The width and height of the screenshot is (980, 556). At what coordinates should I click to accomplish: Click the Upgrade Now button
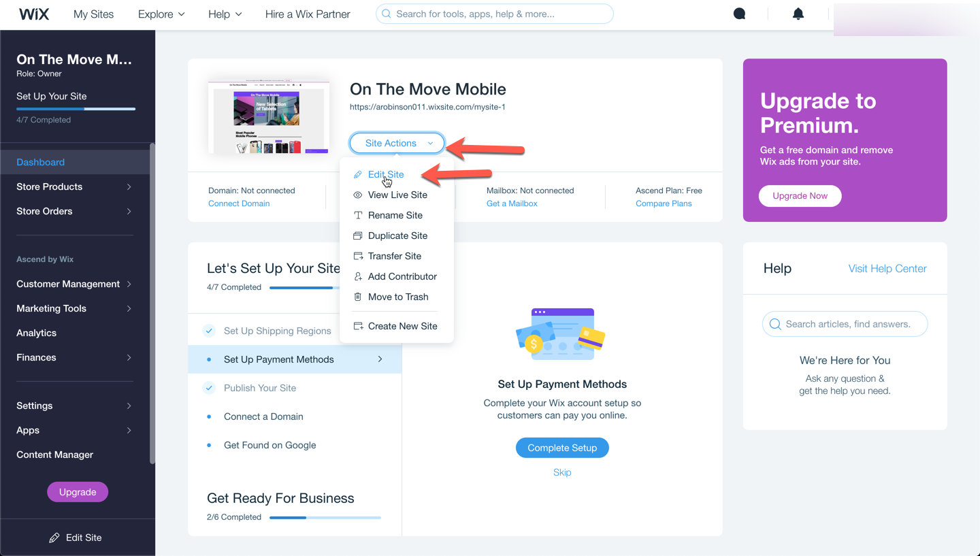[x=800, y=196]
